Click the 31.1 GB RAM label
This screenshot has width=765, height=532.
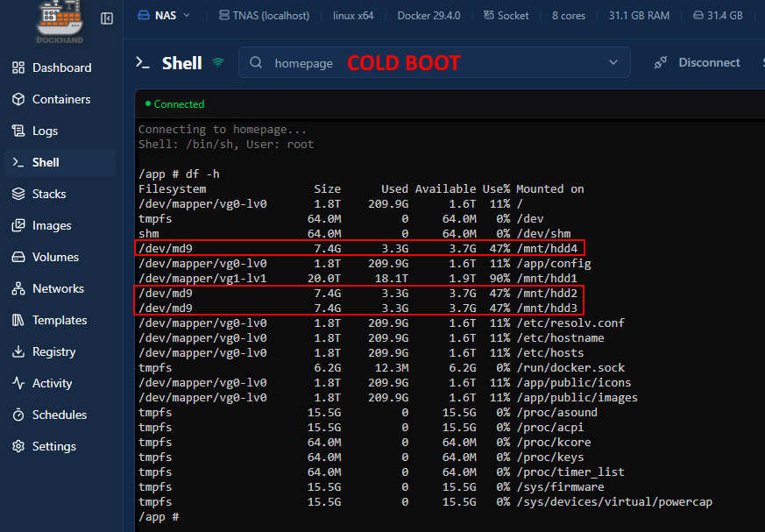tap(639, 15)
